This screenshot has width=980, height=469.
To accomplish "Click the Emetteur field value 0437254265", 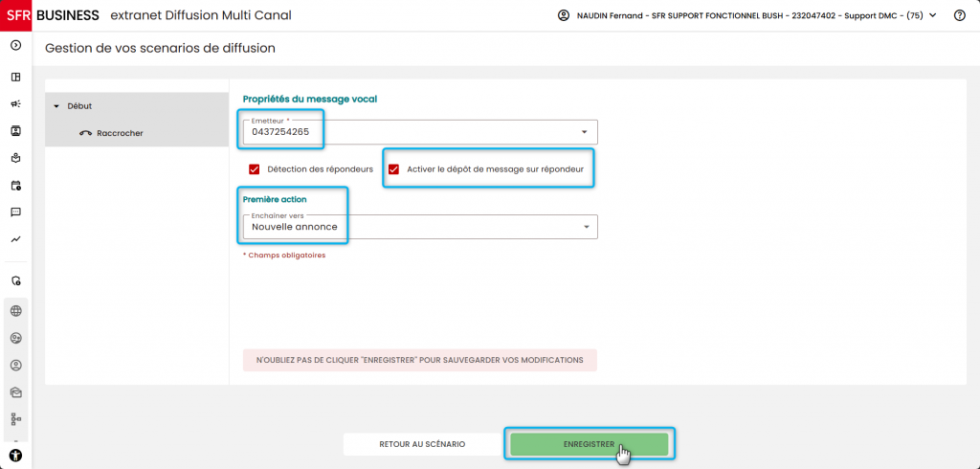I will [x=280, y=132].
